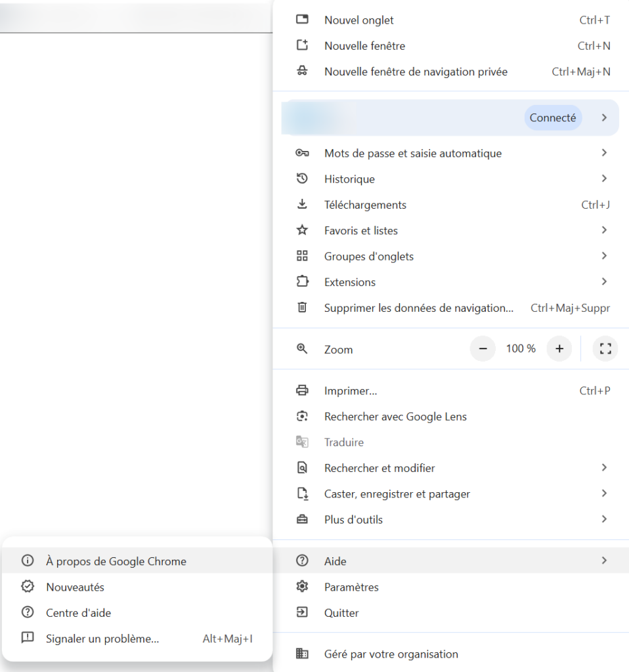This screenshot has height=672, width=629.
Task: Click the printer icon for Imprimer
Action: click(x=302, y=390)
